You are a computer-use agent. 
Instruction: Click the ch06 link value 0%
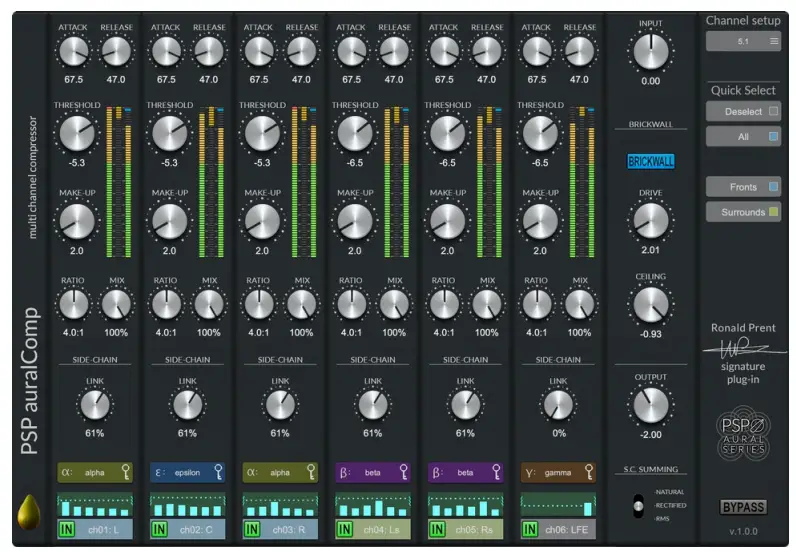pyautogui.click(x=559, y=433)
